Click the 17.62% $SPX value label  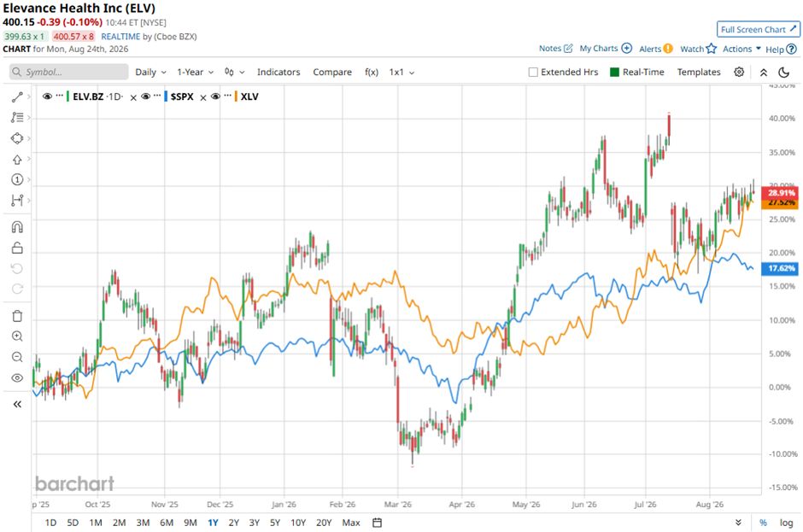click(781, 268)
